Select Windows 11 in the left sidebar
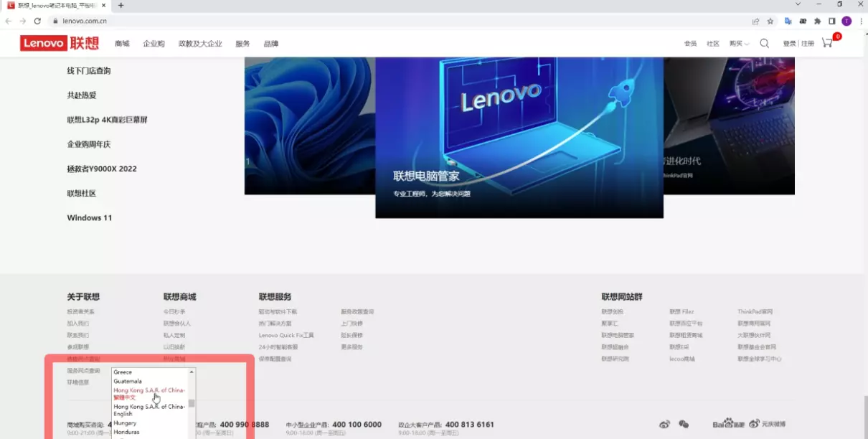Image resolution: width=868 pixels, height=439 pixels. [x=90, y=217]
